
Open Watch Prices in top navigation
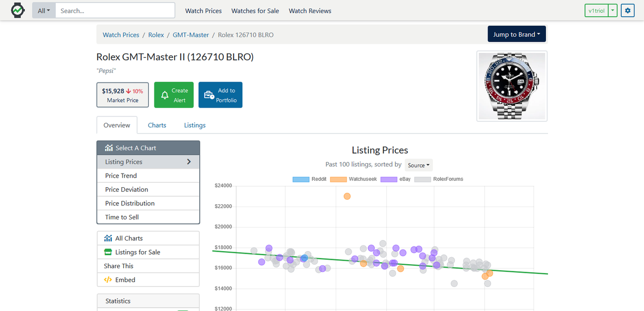pos(203,11)
